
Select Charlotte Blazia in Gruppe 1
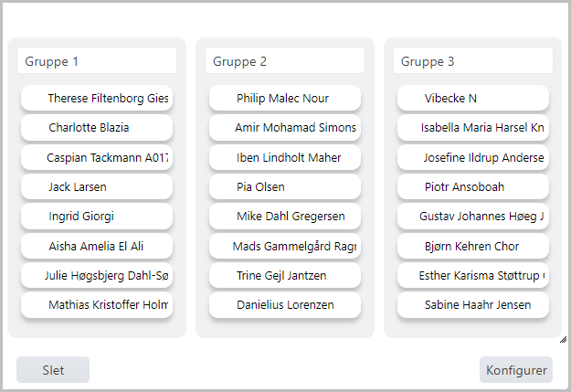[97, 128]
